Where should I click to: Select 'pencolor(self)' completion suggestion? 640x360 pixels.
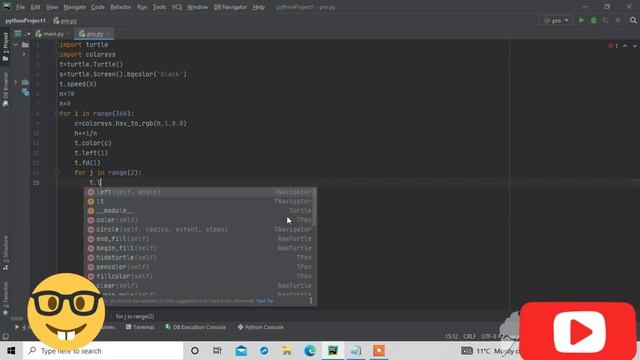(200, 267)
